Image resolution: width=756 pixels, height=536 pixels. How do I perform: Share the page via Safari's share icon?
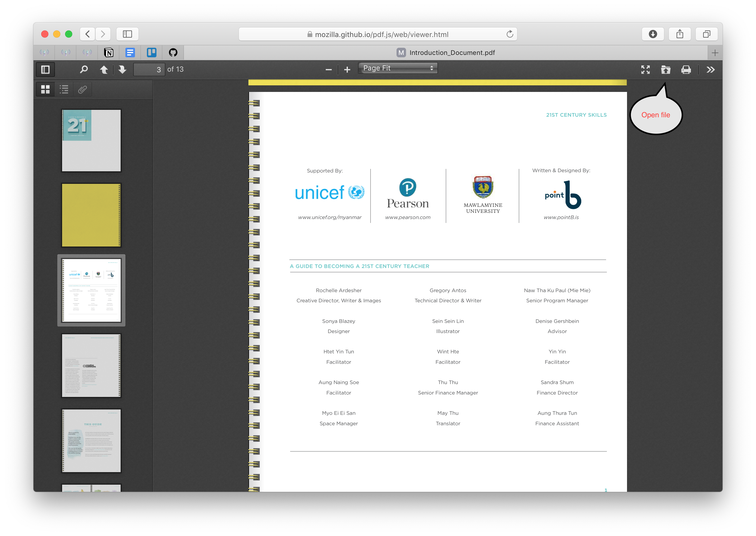(x=680, y=34)
